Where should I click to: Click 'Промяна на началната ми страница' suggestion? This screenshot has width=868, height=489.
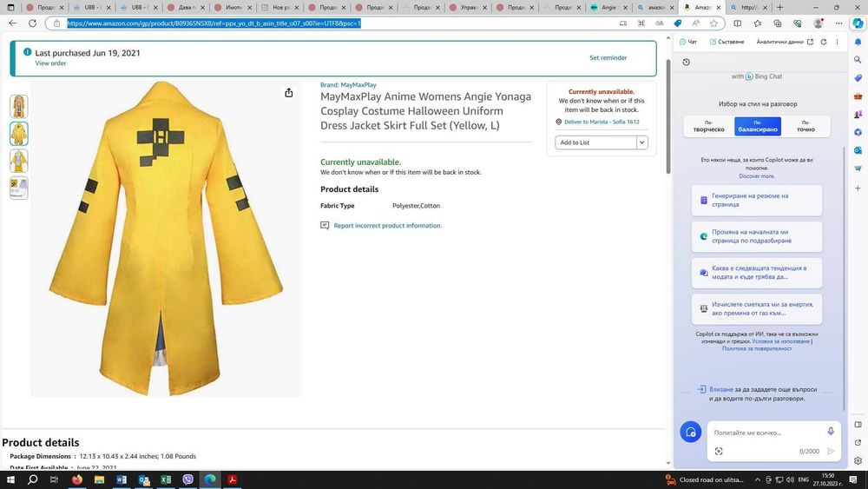pos(757,236)
